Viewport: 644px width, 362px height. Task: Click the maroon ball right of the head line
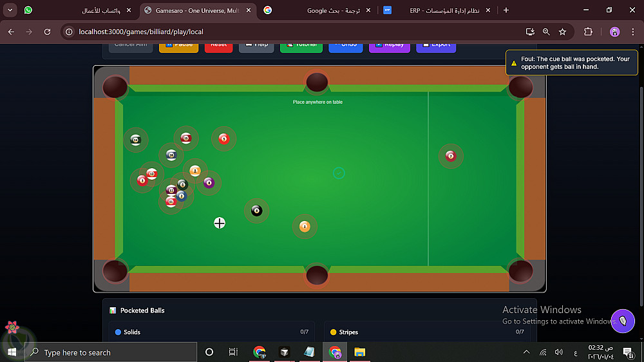point(451,156)
